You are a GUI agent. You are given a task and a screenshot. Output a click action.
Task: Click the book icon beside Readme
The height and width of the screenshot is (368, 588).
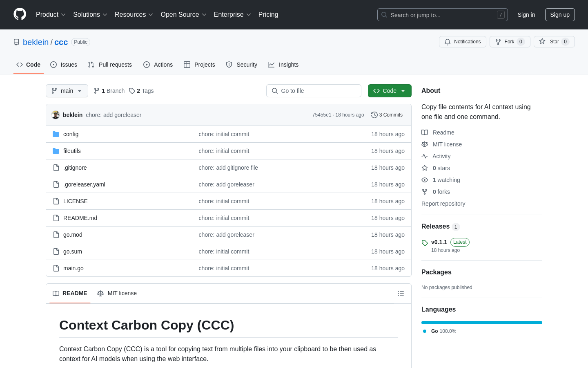tap(425, 132)
